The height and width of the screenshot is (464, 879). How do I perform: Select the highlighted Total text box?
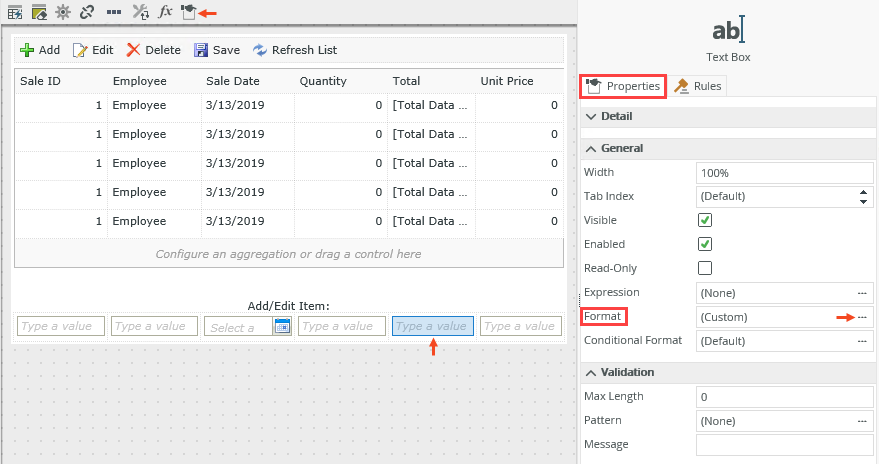click(x=433, y=326)
